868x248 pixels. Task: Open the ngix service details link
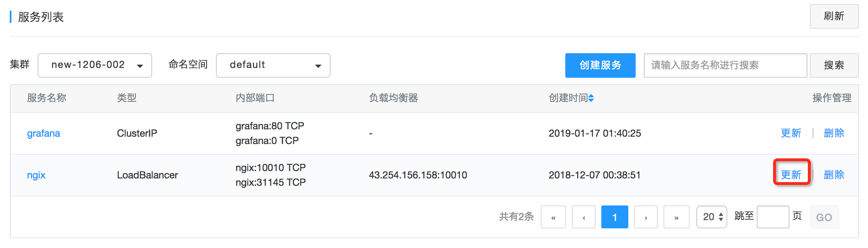[x=36, y=175]
